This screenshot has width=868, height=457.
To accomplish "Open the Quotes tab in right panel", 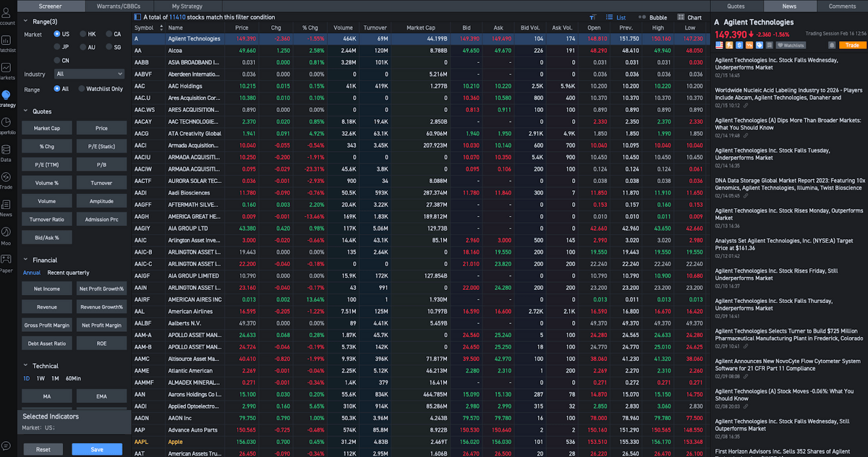I will click(x=736, y=6).
